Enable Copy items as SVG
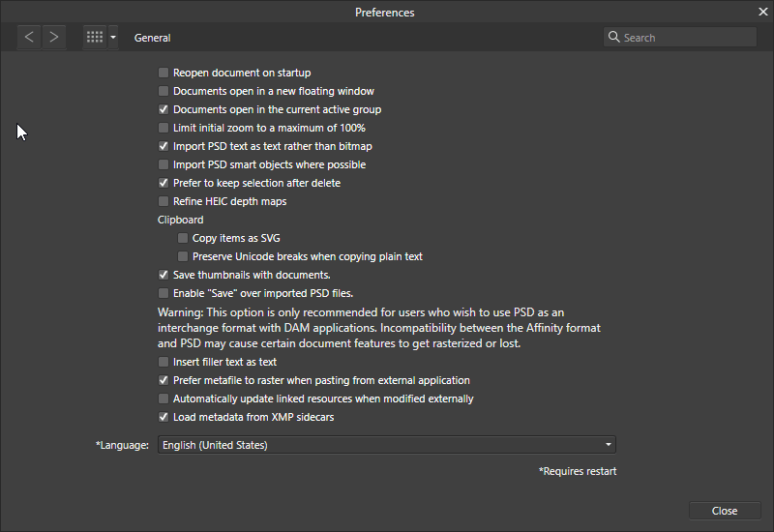This screenshot has width=774, height=532. 183,238
